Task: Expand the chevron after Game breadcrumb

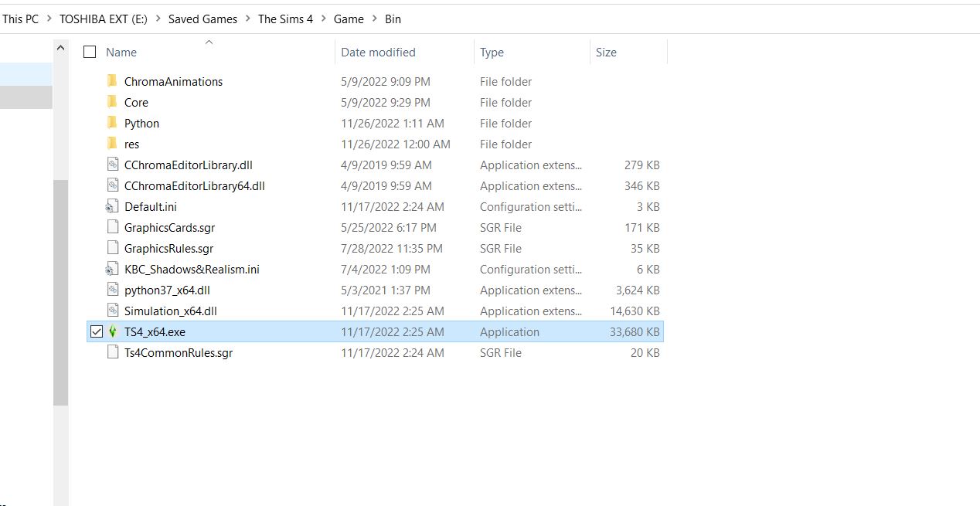Action: [375, 19]
